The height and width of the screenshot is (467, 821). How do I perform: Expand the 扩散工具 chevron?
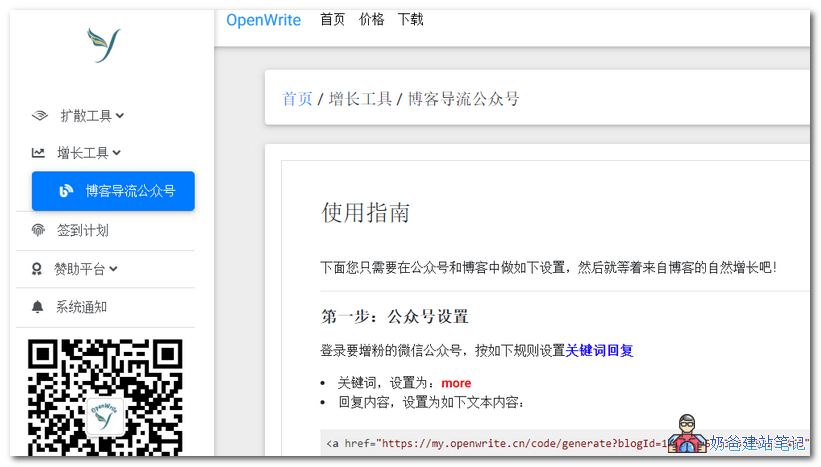point(120,116)
